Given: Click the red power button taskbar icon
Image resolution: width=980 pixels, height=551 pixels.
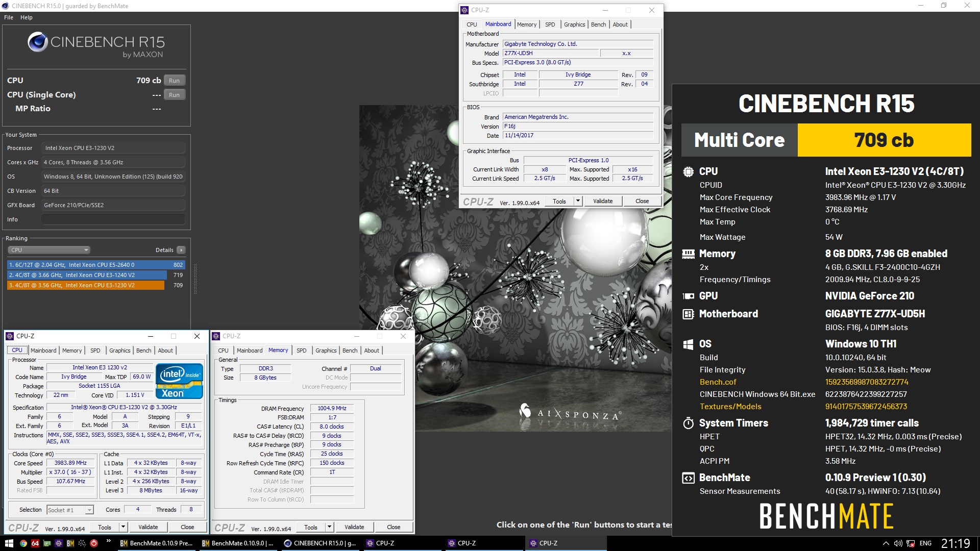Looking at the screenshot, I should [x=94, y=543].
